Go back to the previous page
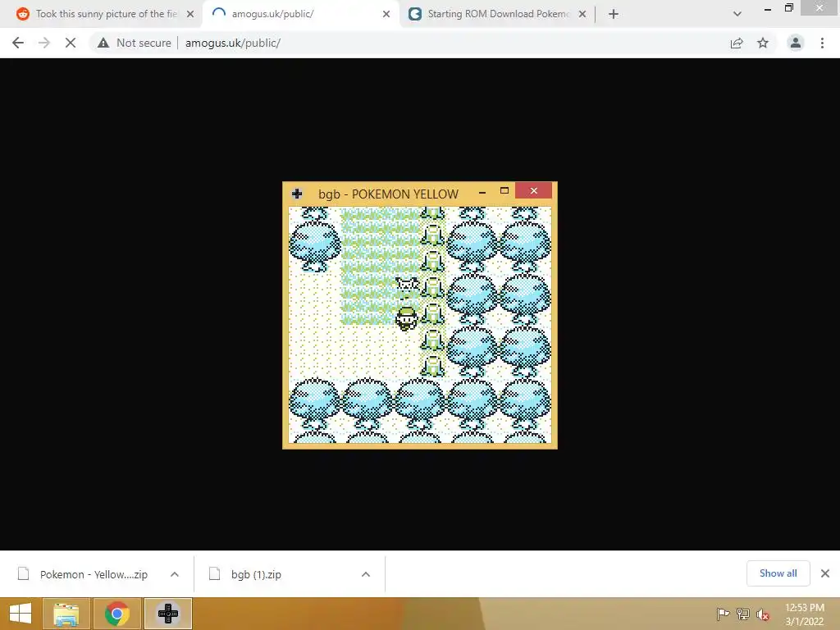Viewport: 840px width, 630px height. pyautogui.click(x=18, y=43)
